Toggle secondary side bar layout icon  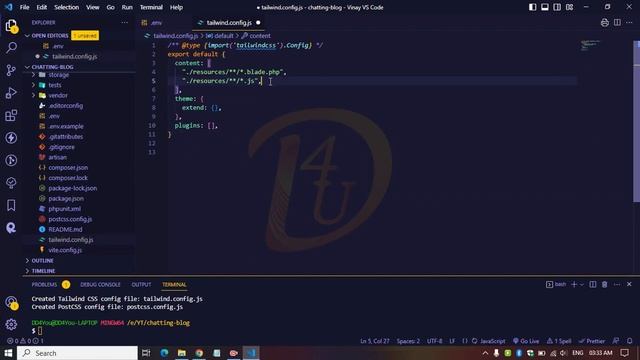557,7
